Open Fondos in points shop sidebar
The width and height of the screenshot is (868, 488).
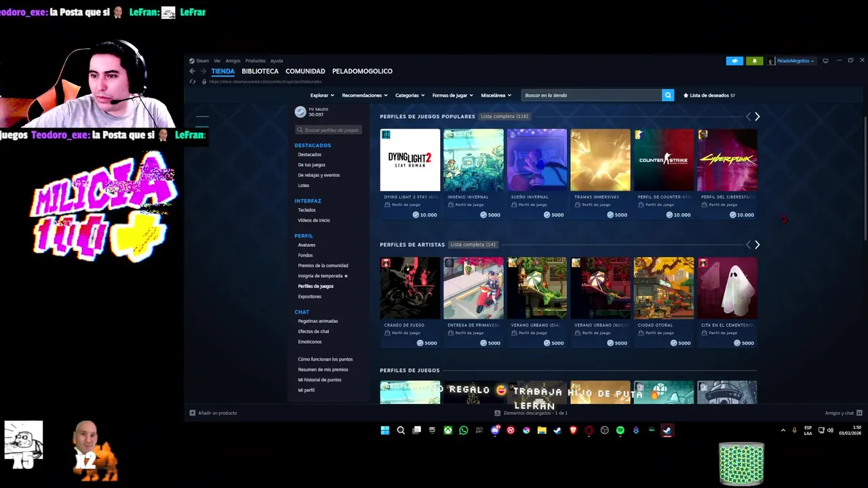(x=305, y=256)
